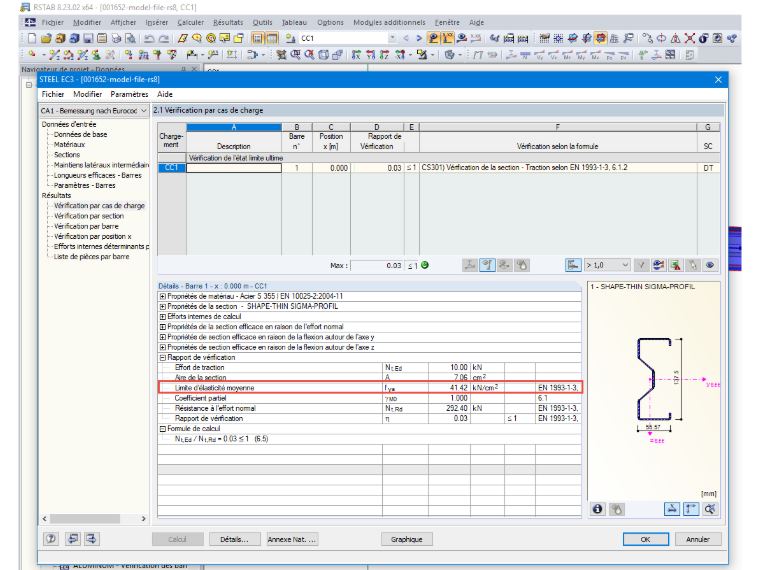Click the New model icon in RSTAB toolbar
The height and width of the screenshot is (570, 760).
32,38
